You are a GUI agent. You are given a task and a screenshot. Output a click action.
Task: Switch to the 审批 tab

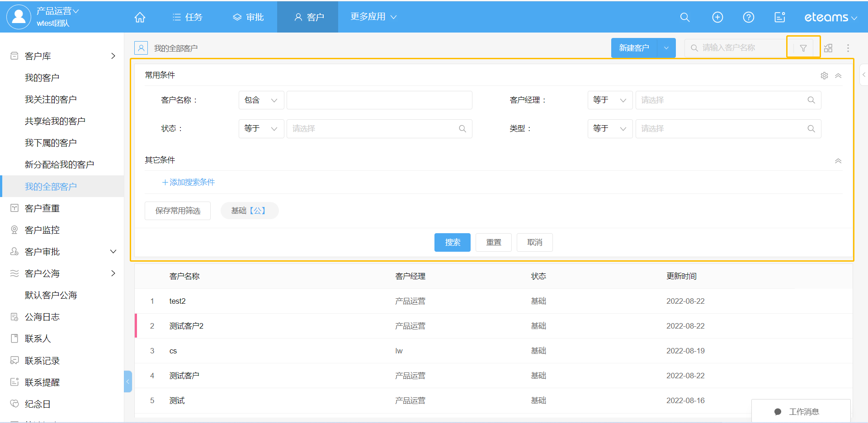(x=248, y=17)
